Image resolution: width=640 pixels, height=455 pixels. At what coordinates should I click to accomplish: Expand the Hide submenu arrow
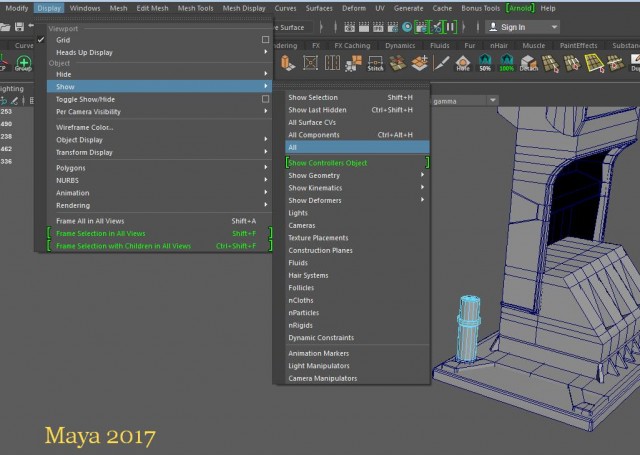(266, 73)
